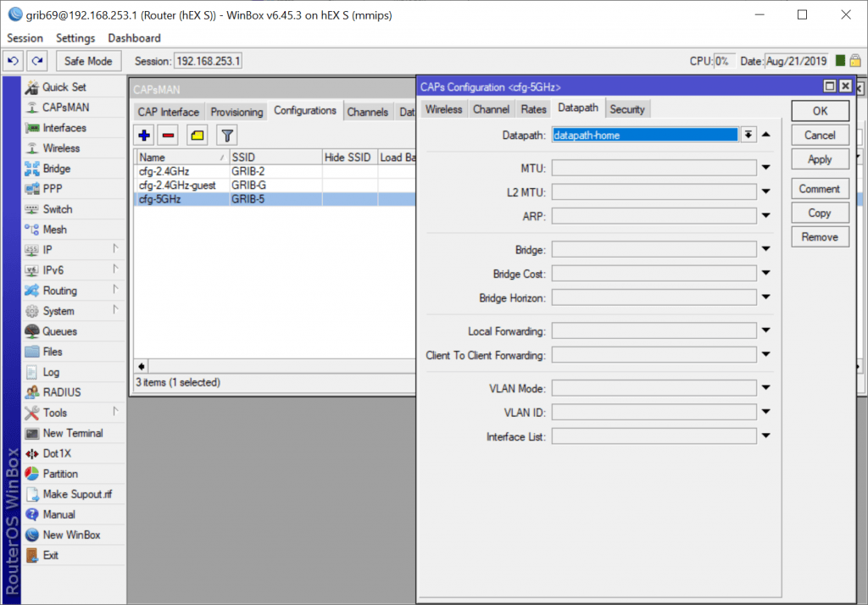Click the yellow comment icon
This screenshot has height=605, width=868.
197,136
